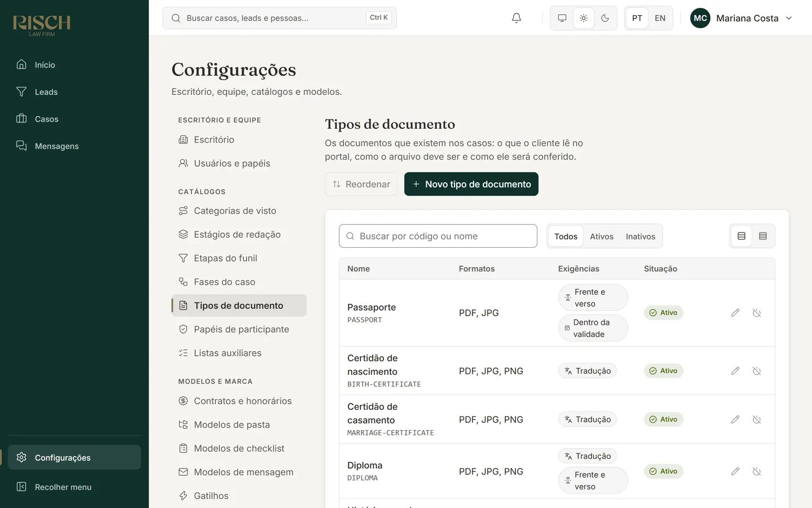Open Modelos de mensagem
This screenshot has height=508, width=812.
tap(239, 472)
